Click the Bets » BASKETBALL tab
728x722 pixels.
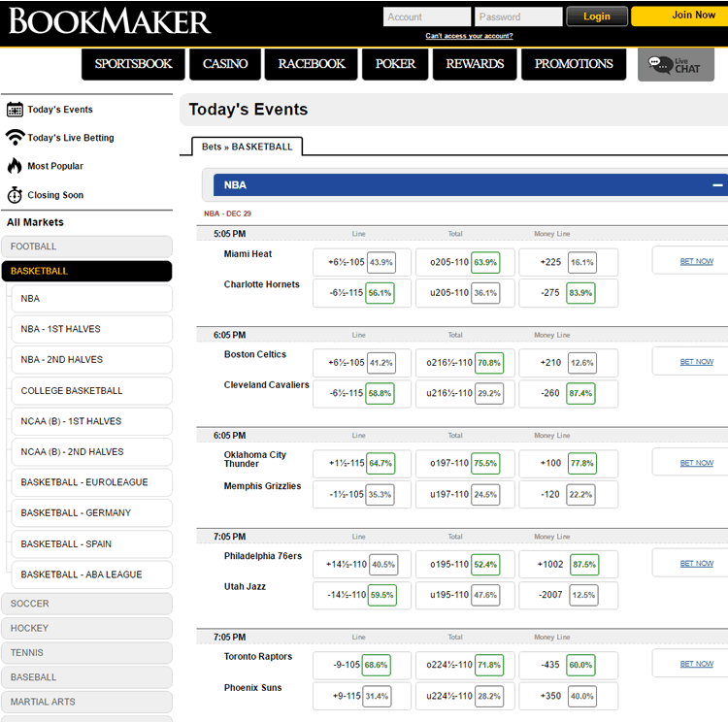247,147
